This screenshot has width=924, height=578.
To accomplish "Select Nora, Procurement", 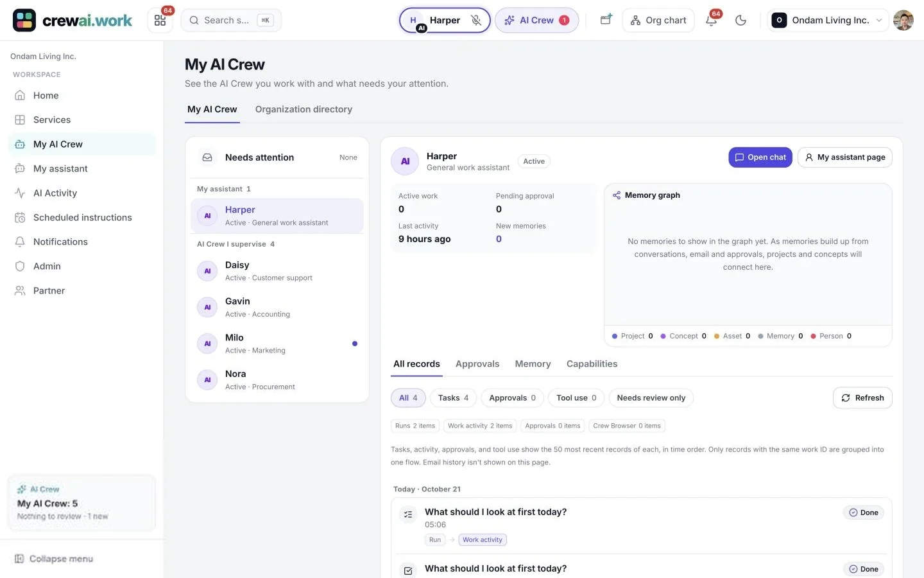I will (277, 380).
